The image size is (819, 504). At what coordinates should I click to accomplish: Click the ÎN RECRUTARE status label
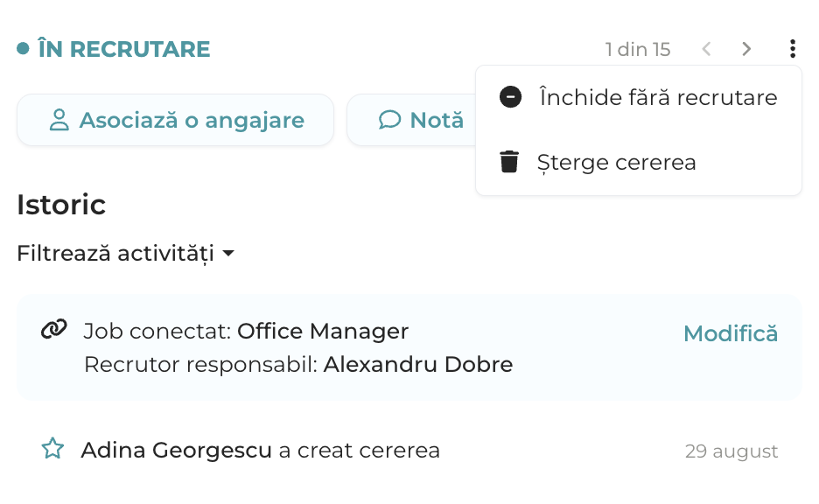123,49
